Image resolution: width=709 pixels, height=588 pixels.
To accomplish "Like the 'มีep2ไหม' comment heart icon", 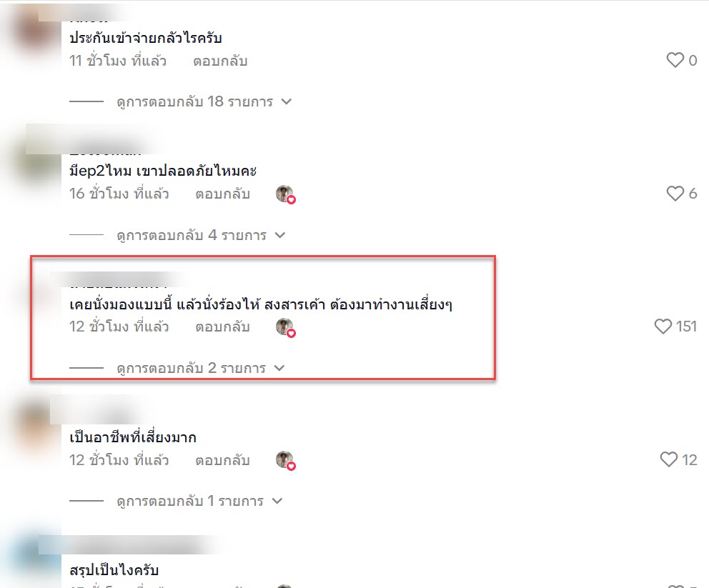I will [x=675, y=194].
